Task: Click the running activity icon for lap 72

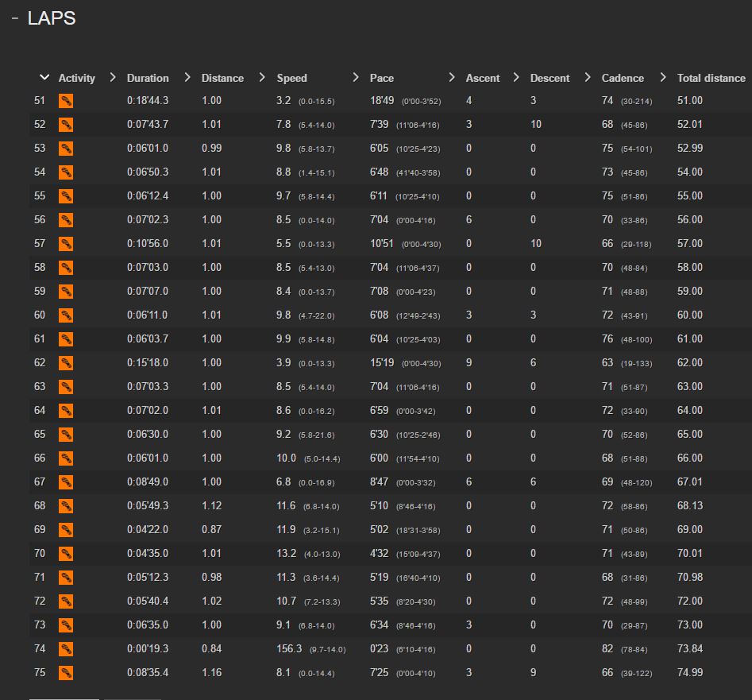Action: tap(66, 601)
